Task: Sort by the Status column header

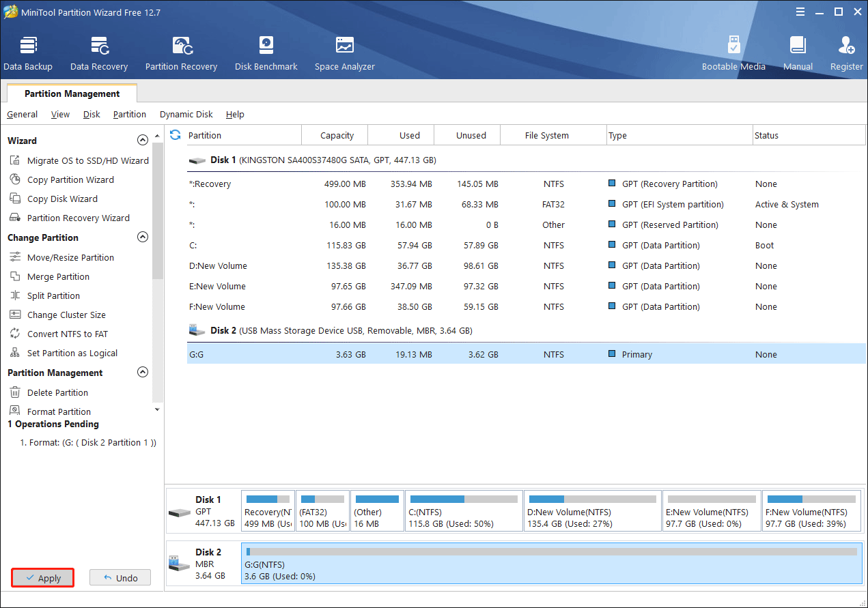Action: pos(809,135)
